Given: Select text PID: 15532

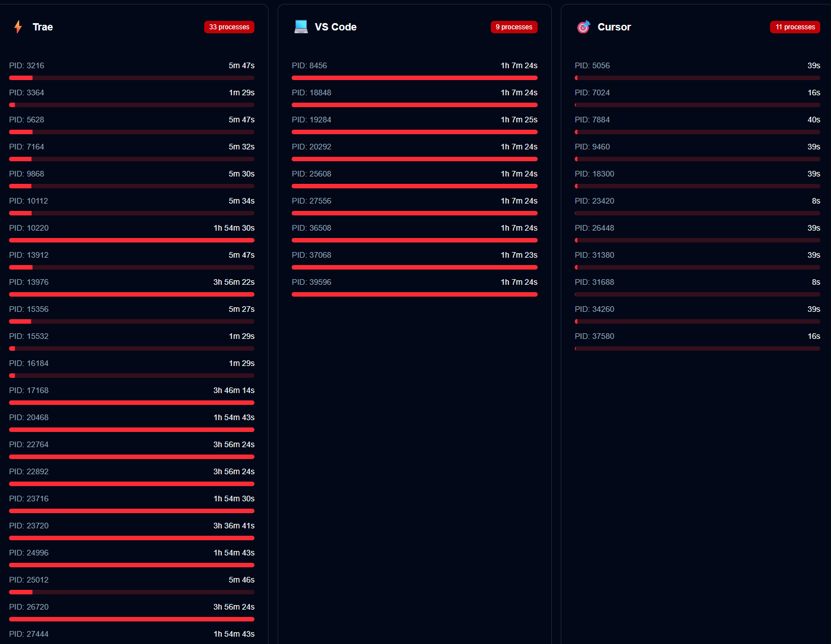Looking at the screenshot, I should click(29, 336).
